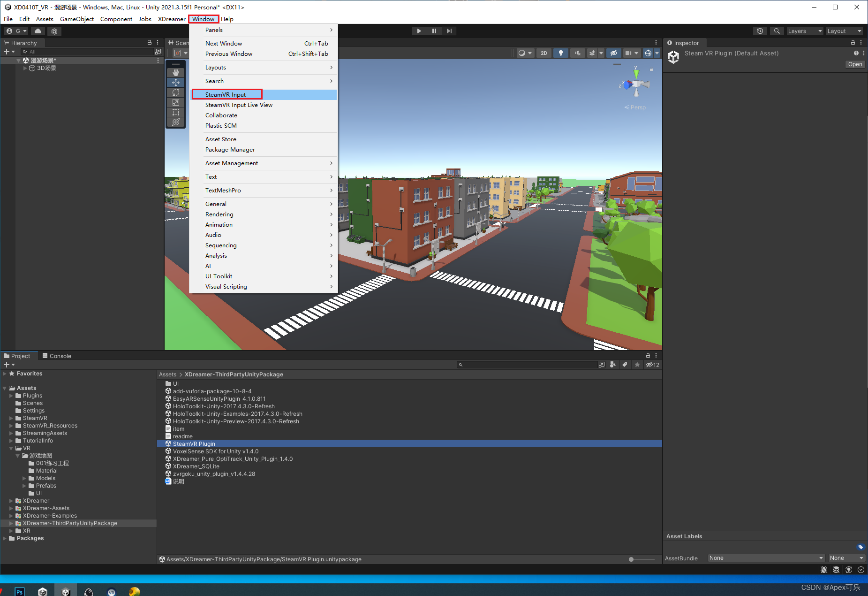Image resolution: width=868 pixels, height=596 pixels.
Task: Click the Inspector help question icon
Action: click(x=856, y=53)
